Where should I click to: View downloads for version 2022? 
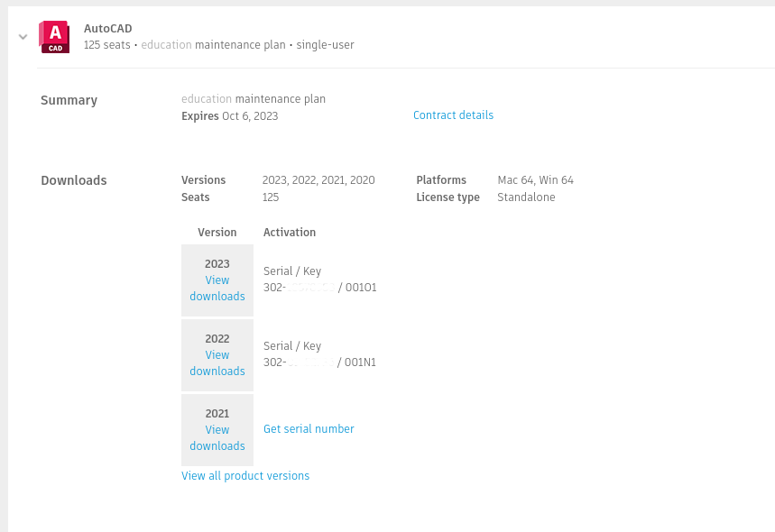pos(217,363)
